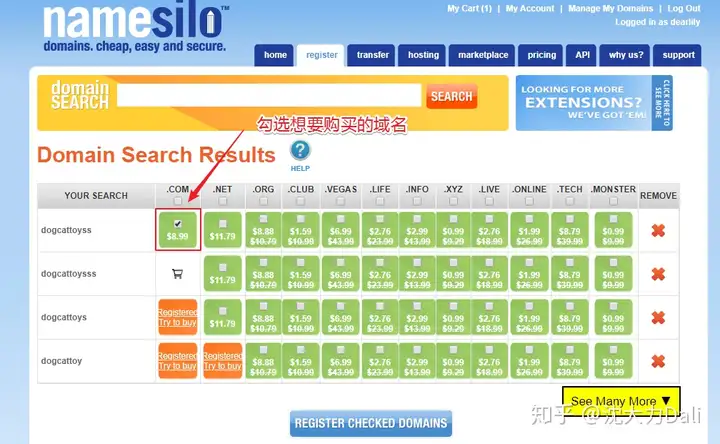Remove the dogcattoyss search row
The image size is (720, 444).
pos(658,230)
